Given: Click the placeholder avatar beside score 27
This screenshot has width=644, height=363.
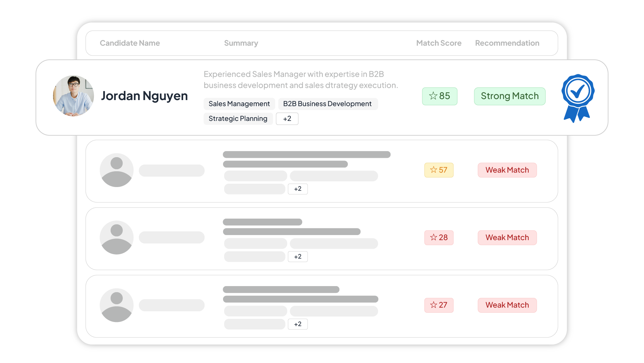Looking at the screenshot, I should tap(116, 305).
